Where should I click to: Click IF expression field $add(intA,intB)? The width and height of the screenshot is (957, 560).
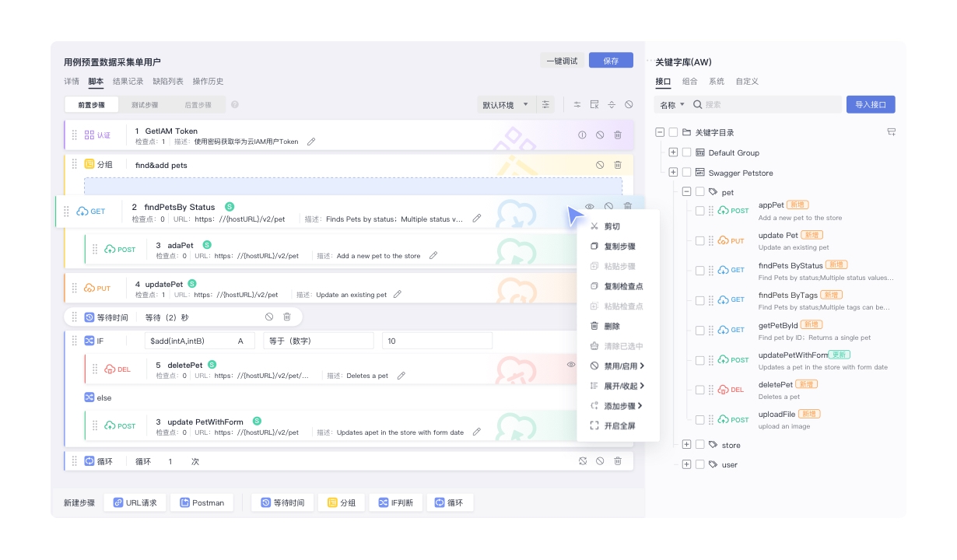tap(200, 341)
